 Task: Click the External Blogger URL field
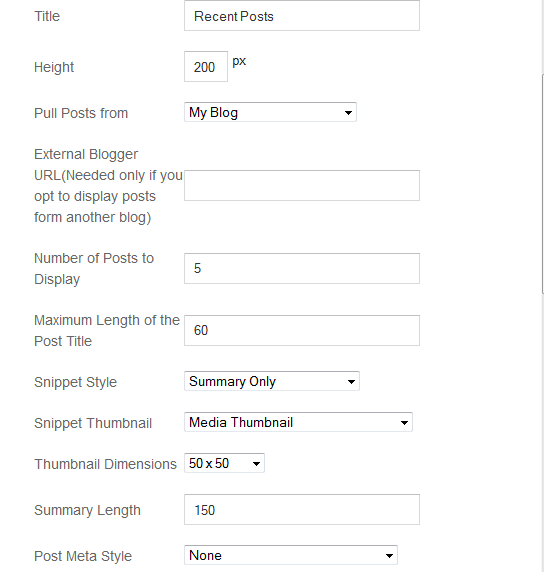pos(302,185)
